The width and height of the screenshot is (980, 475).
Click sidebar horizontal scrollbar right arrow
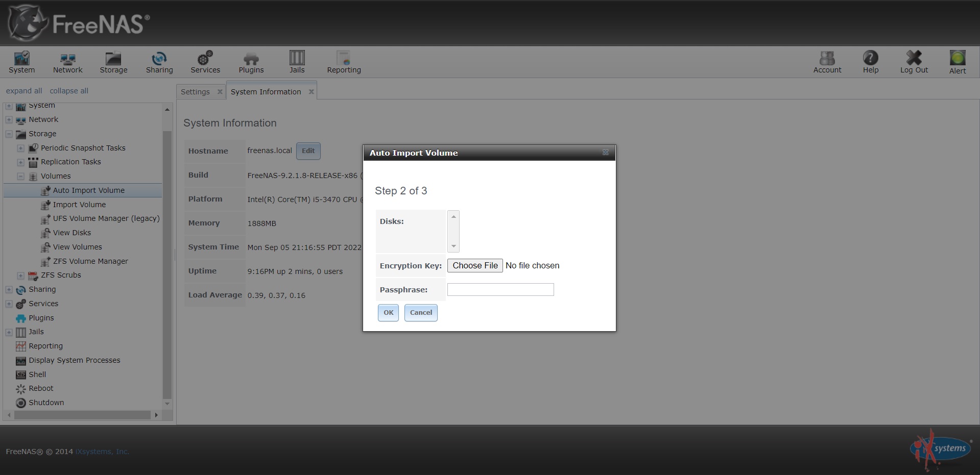[x=156, y=415]
